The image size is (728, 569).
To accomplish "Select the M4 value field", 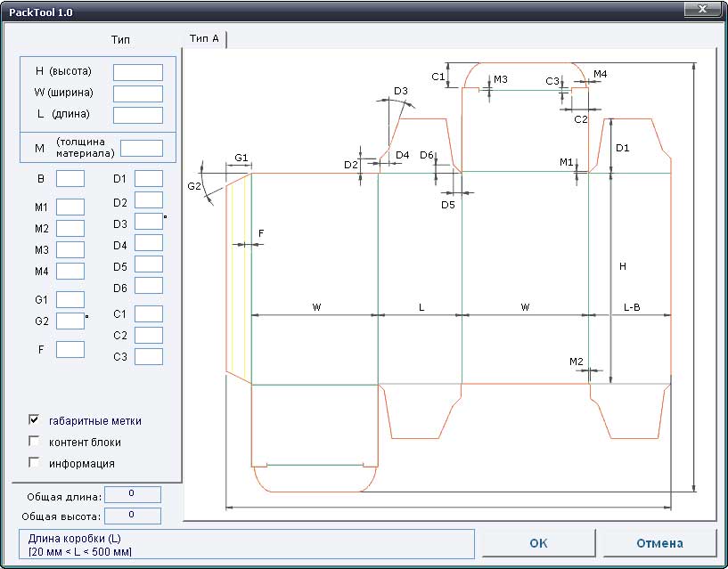I will [x=70, y=271].
